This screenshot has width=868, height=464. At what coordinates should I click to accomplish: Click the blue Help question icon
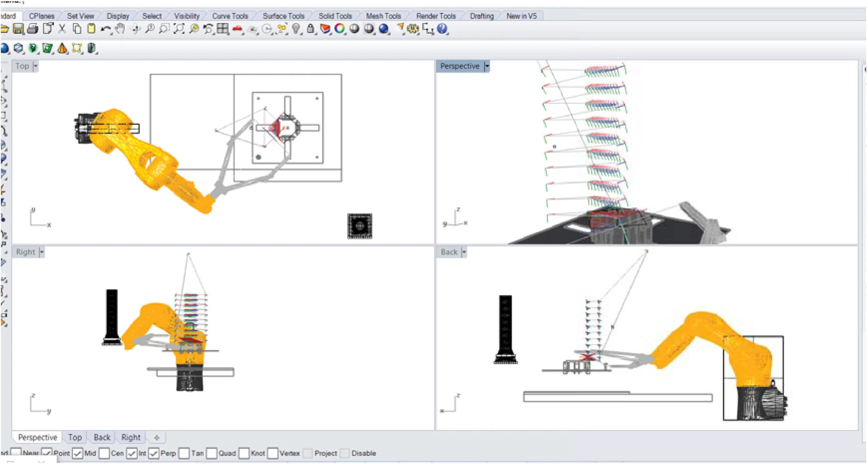pyautogui.click(x=442, y=29)
